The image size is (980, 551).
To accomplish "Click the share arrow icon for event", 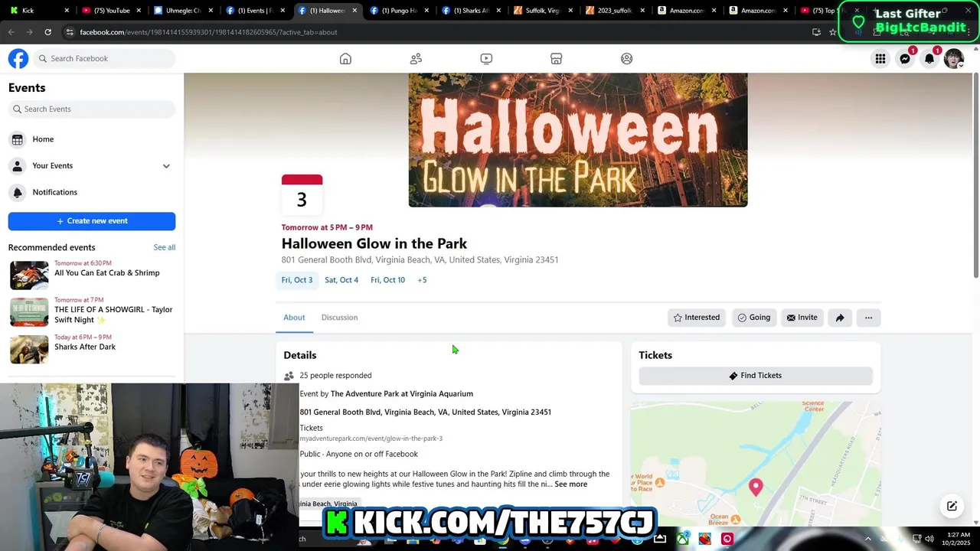I will [840, 318].
